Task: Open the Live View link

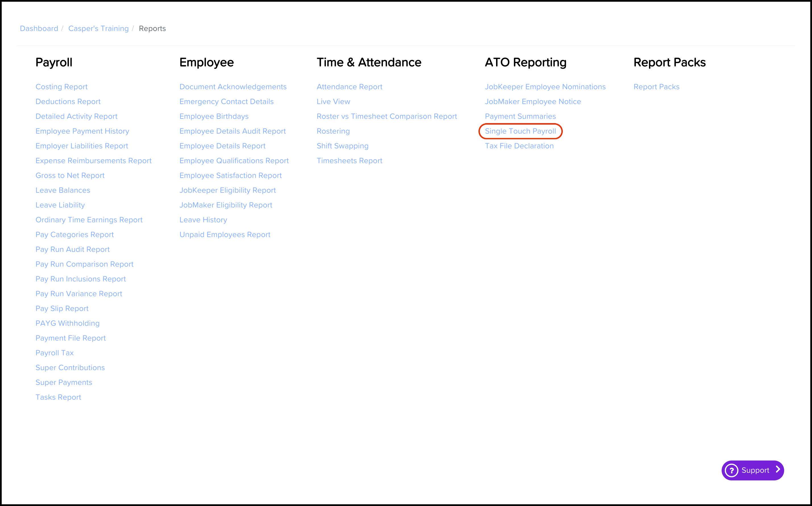Action: 334,101
